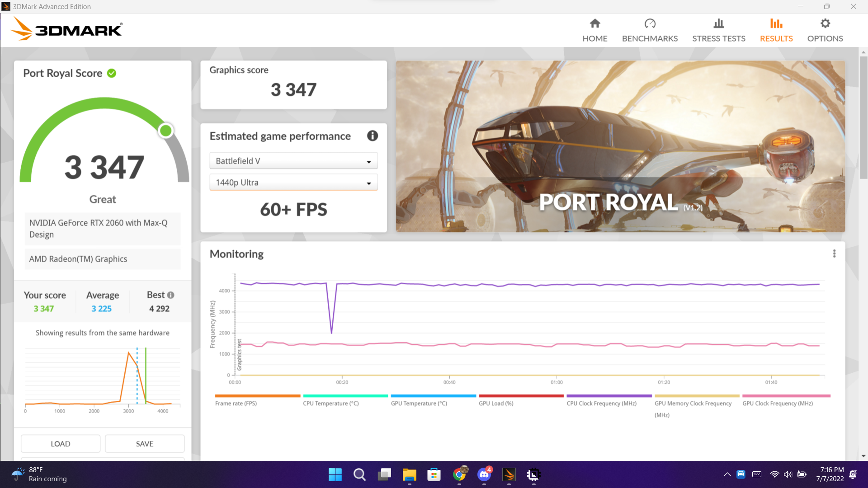Select the RESULTS tab
Viewport: 868px width, 488px height.
click(776, 30)
